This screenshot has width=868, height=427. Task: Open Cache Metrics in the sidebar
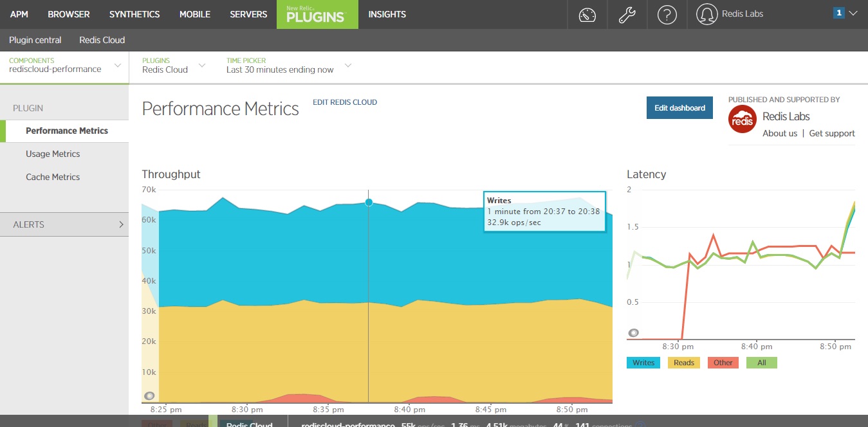coord(53,177)
